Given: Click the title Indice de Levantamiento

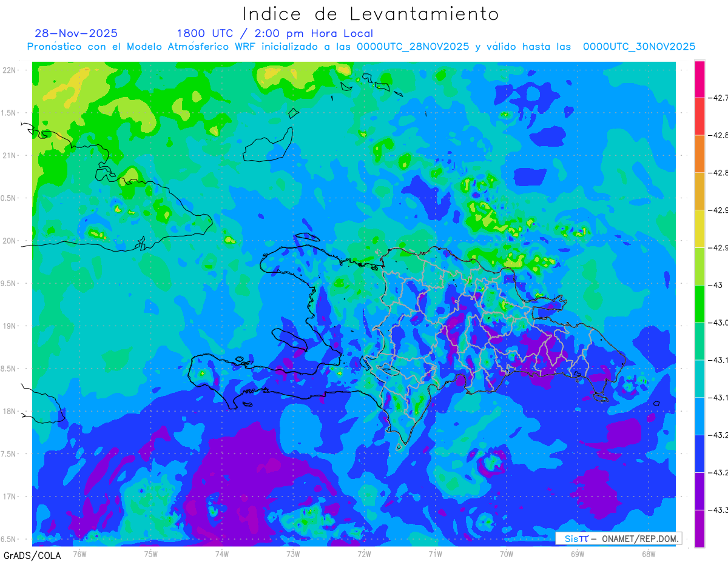Looking at the screenshot, I should 371,14.
